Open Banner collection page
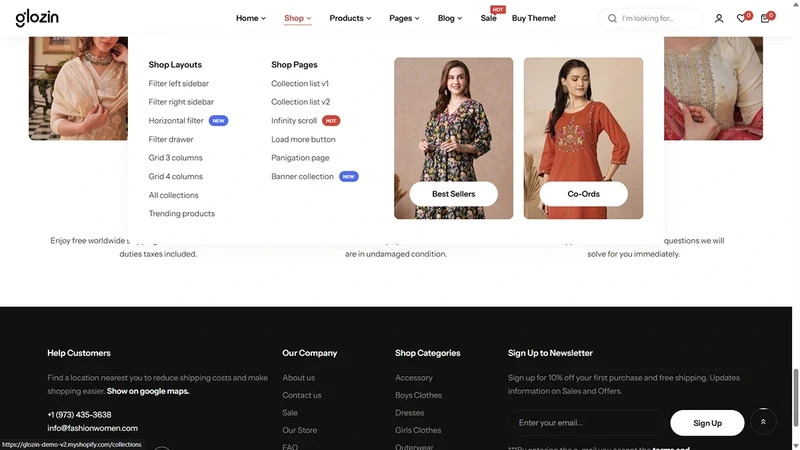Screen dimensions: 800x450 [x=302, y=177]
